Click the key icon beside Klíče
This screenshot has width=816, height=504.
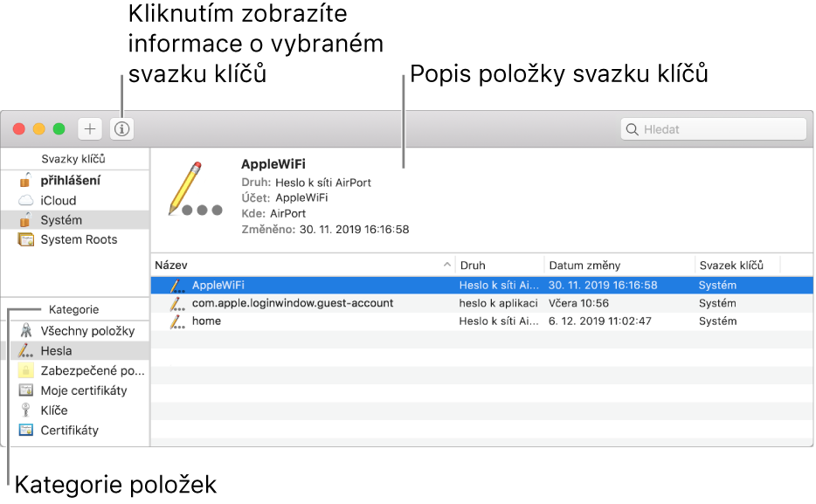pos(25,410)
